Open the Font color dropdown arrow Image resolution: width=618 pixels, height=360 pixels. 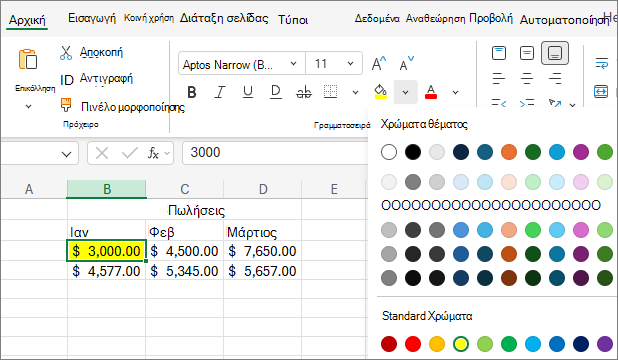455,93
